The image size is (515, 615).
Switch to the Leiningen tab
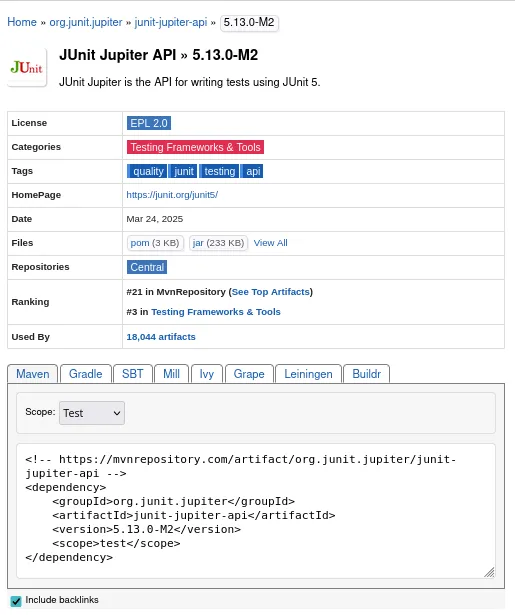point(308,374)
